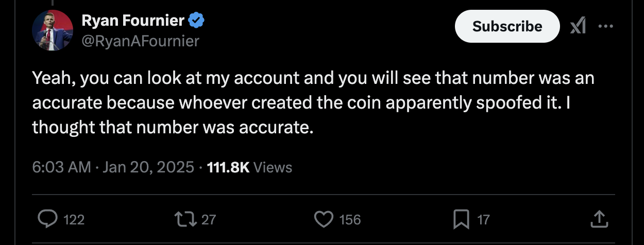Screen dimensions: 644x245
Task: Click the post text about the spoofed coin
Action: 309,103
